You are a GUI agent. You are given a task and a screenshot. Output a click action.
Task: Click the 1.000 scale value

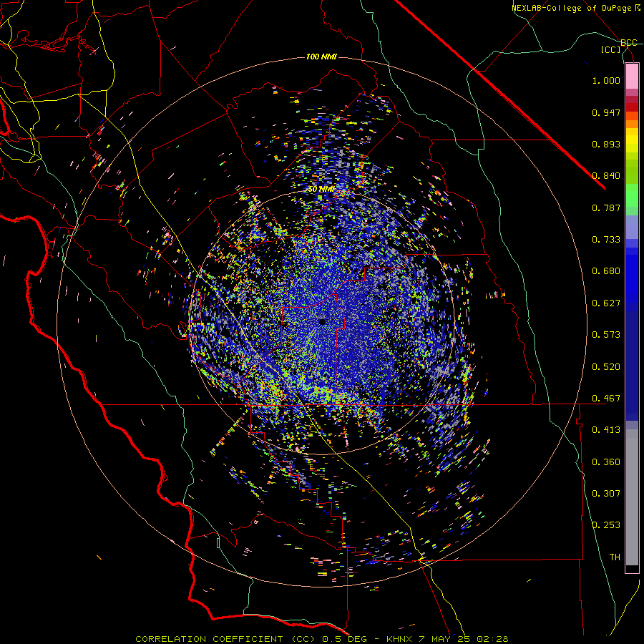pos(606,80)
